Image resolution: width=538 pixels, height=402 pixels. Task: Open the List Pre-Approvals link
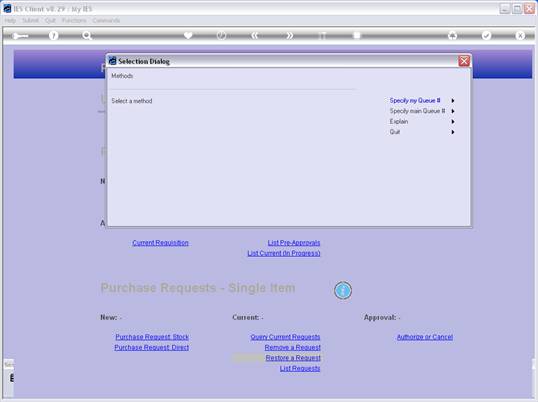(294, 243)
